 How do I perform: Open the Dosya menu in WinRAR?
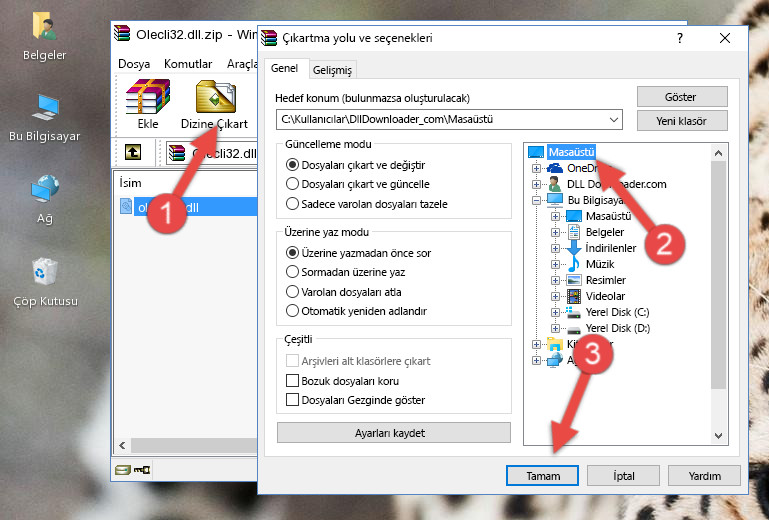pos(134,64)
